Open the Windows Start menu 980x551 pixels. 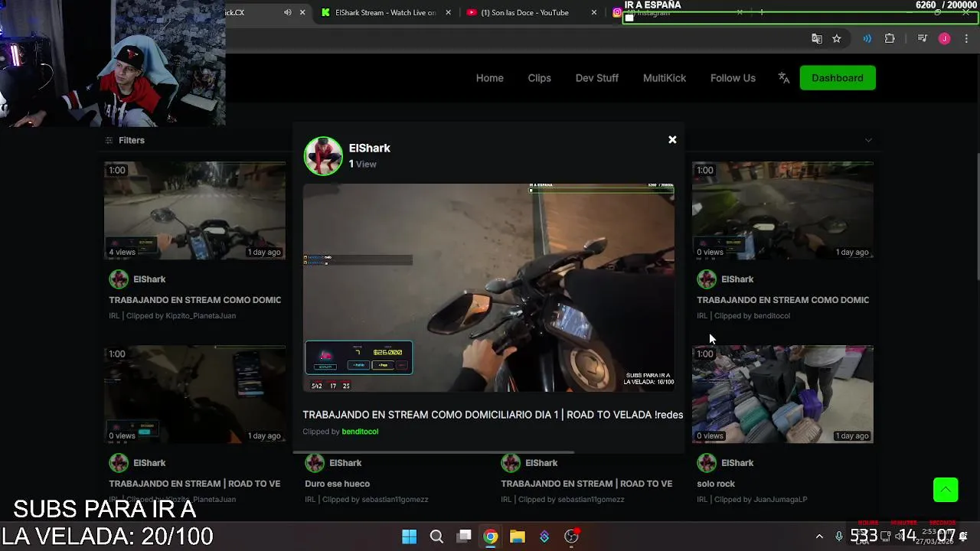[x=410, y=536]
